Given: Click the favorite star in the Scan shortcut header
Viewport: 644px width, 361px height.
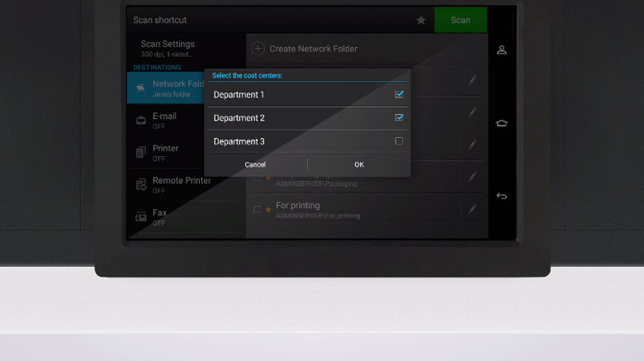Looking at the screenshot, I should [421, 21].
